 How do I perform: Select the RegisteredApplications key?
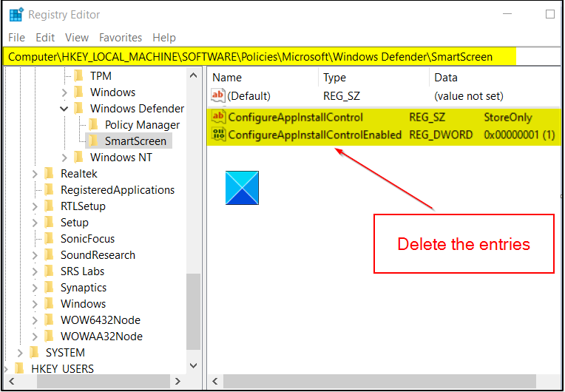pyautogui.click(x=118, y=190)
